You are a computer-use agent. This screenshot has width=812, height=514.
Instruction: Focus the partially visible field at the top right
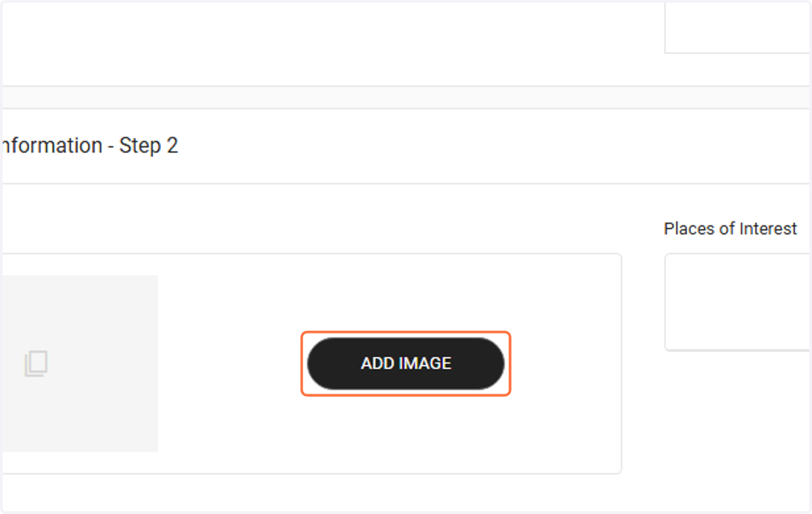click(x=738, y=27)
